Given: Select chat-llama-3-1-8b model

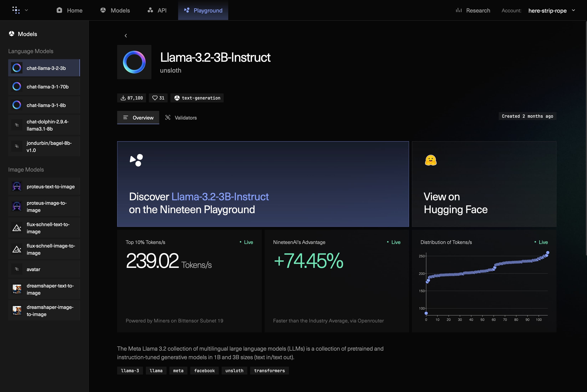Looking at the screenshot, I should tap(44, 105).
